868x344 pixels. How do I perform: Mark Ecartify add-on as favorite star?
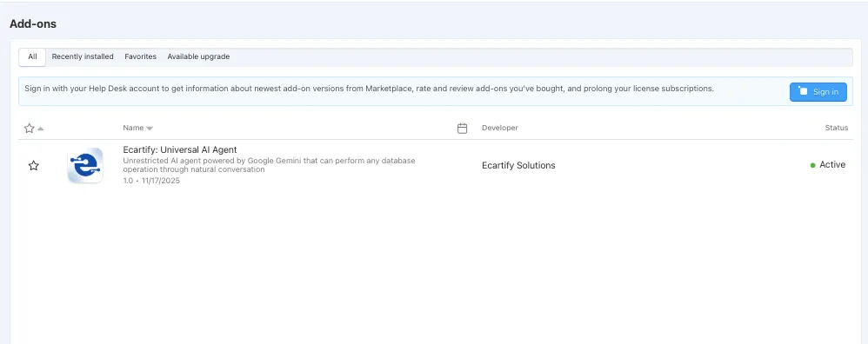[x=34, y=165]
